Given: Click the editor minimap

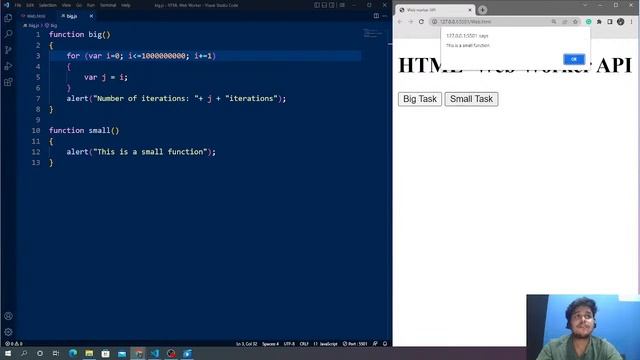Looking at the screenshot, I should (373, 33).
